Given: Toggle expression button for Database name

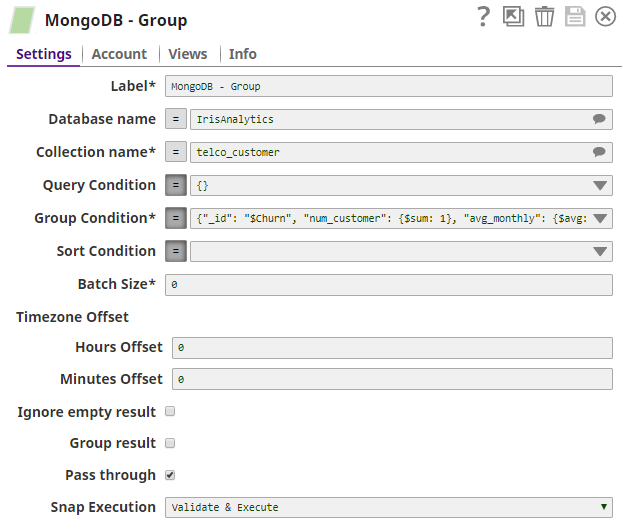Looking at the screenshot, I should [x=176, y=119].
